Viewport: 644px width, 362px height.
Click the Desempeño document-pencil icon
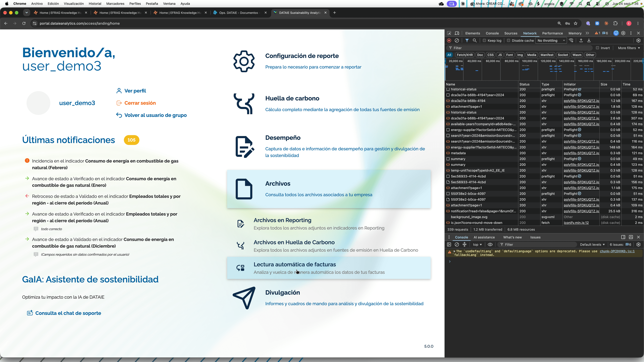[x=245, y=147]
